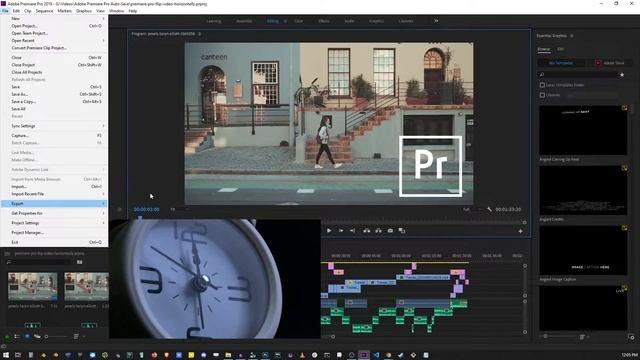Viewport: 640px width, 360px height.
Task: Click the Adobe Stock button
Action: click(611, 63)
